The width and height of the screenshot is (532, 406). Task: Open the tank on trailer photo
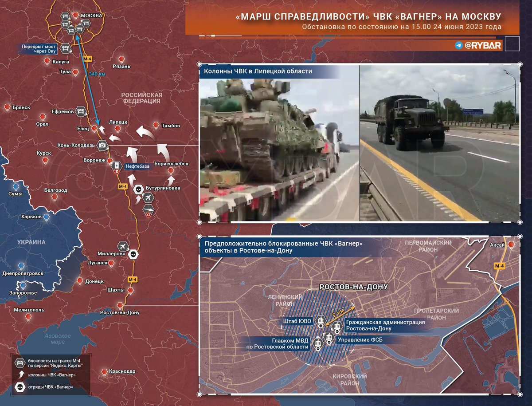pyautogui.click(x=279, y=142)
